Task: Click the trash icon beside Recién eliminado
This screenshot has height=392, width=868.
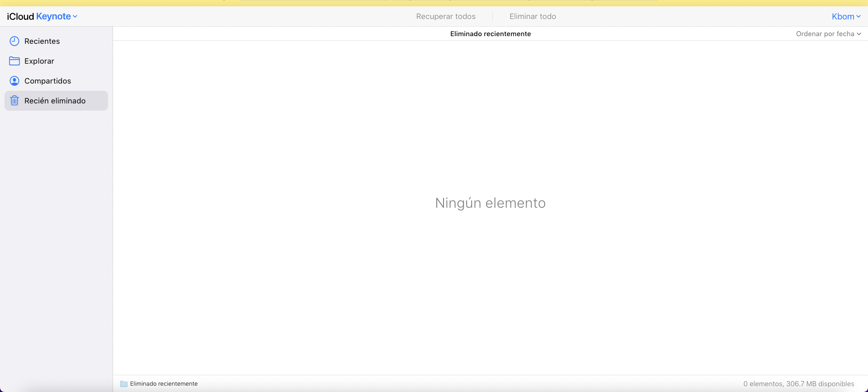Action: 14,101
